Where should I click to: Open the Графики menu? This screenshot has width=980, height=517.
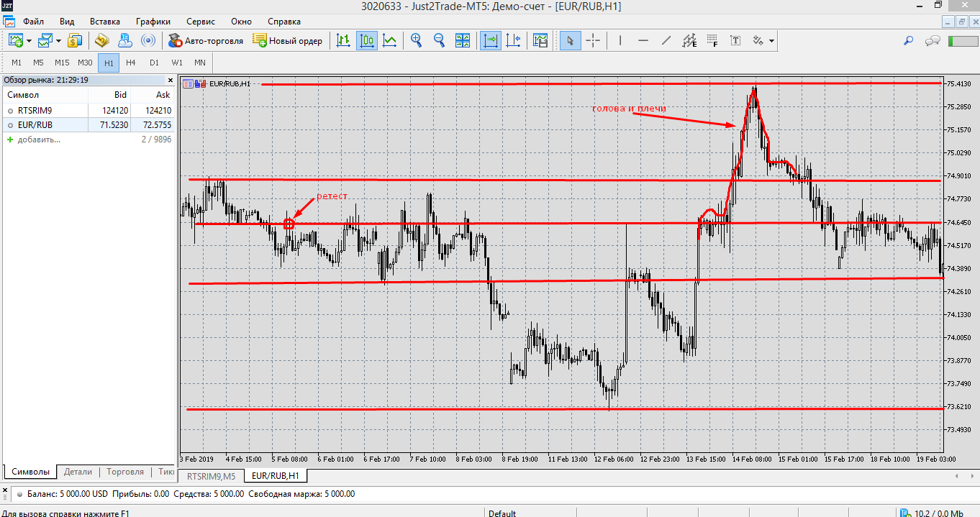(153, 22)
